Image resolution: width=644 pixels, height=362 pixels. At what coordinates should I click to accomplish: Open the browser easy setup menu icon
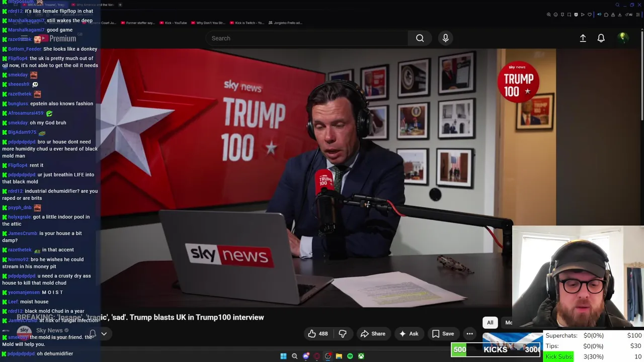[x=637, y=15]
